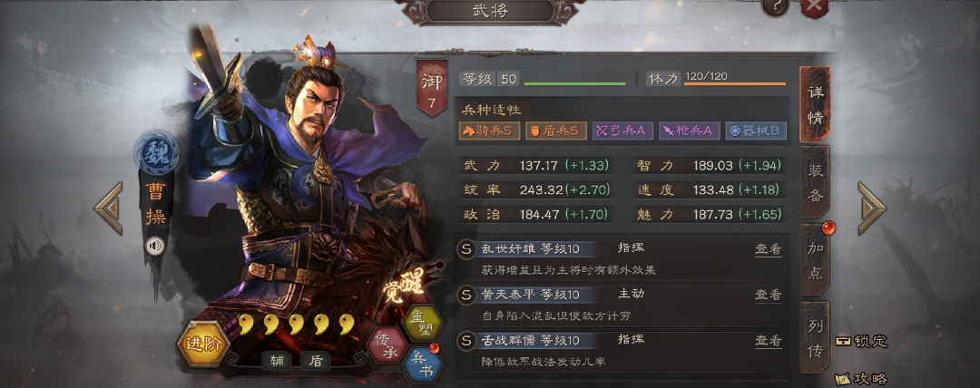This screenshot has width=980, height=388.
Task: Tap the 进阶 hexagon button
Action: [204, 344]
